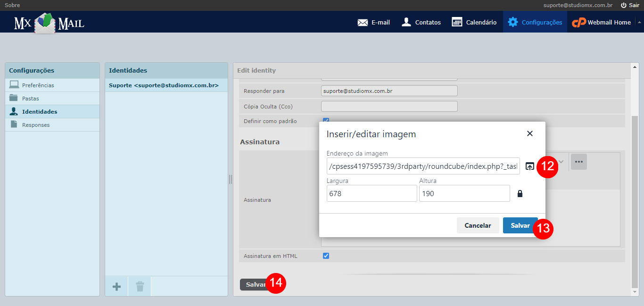
Task: Open the Sobre menu
Action: point(12,5)
